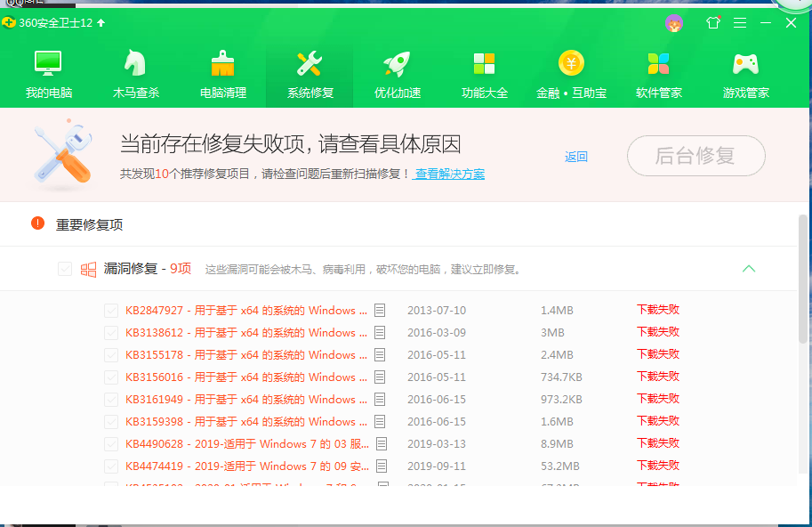Image resolution: width=812 pixels, height=527 pixels.
Task: Go to 电脑清理 tab
Action: click(223, 75)
